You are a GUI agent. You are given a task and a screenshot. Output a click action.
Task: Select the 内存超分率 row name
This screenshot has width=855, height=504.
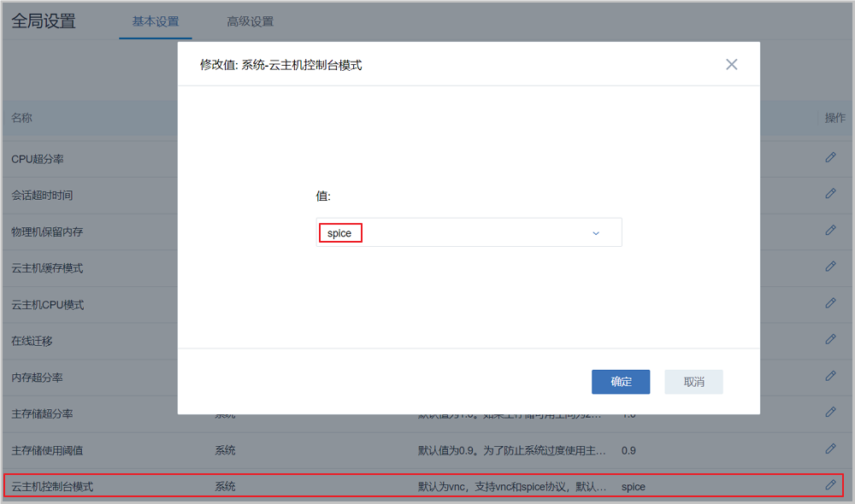[x=37, y=377]
